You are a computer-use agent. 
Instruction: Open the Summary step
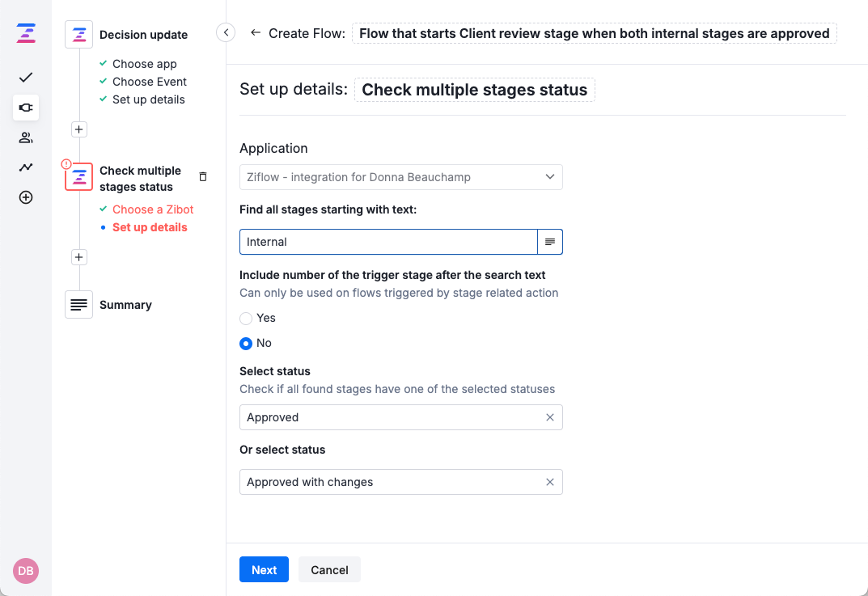tap(125, 305)
